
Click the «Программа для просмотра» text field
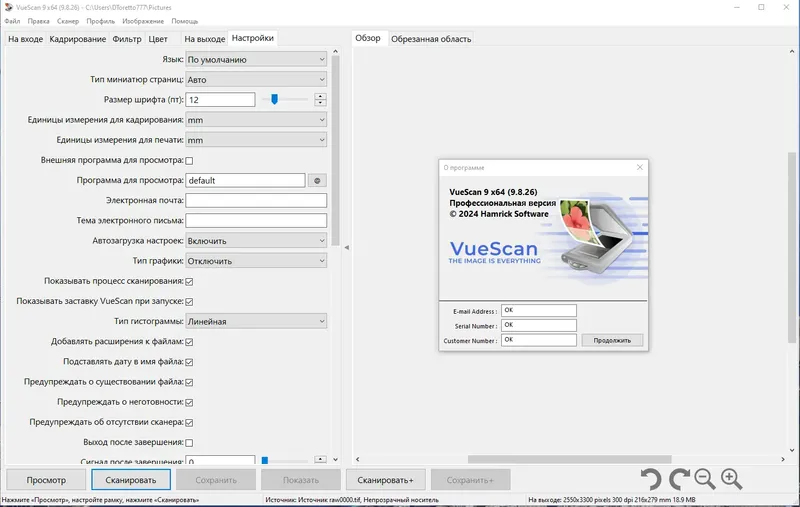(245, 181)
